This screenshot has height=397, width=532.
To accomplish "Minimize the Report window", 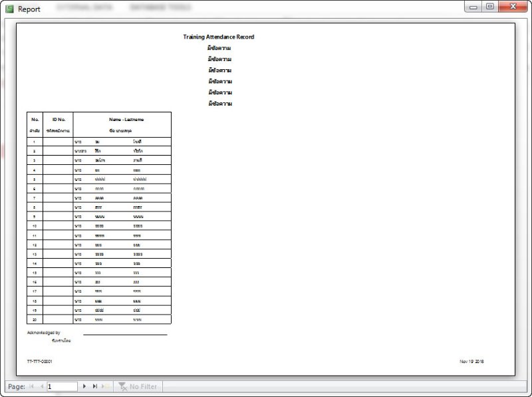I will click(x=473, y=7).
